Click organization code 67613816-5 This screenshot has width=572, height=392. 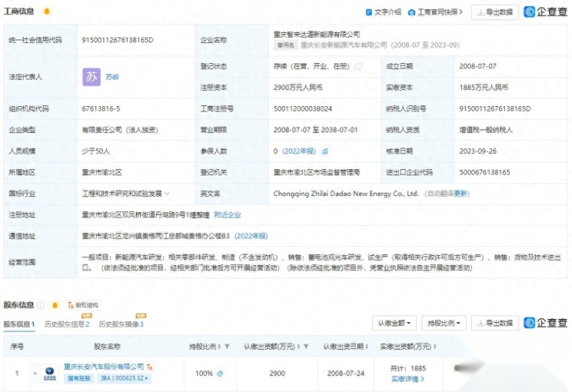101,109
